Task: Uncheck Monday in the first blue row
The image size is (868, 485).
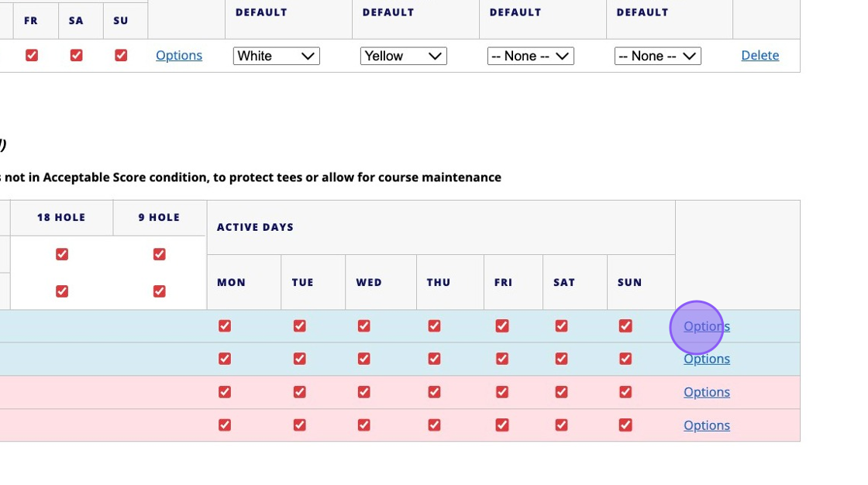Action: (x=225, y=326)
